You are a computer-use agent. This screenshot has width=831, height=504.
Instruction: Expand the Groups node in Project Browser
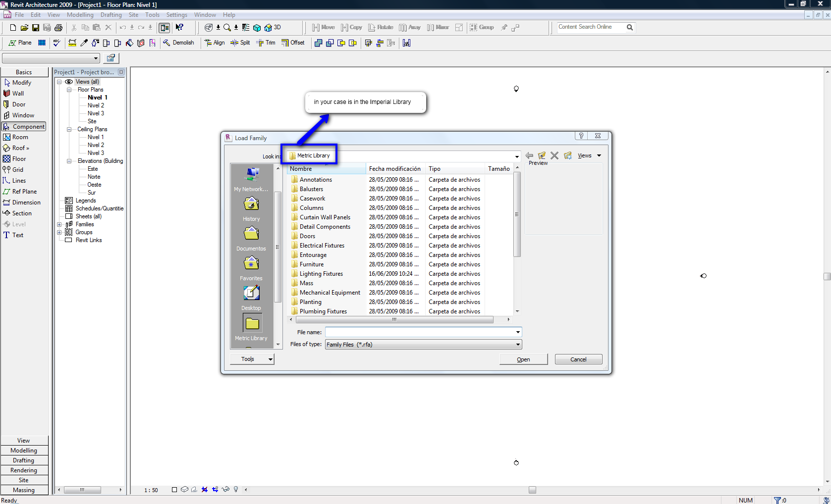coord(59,232)
